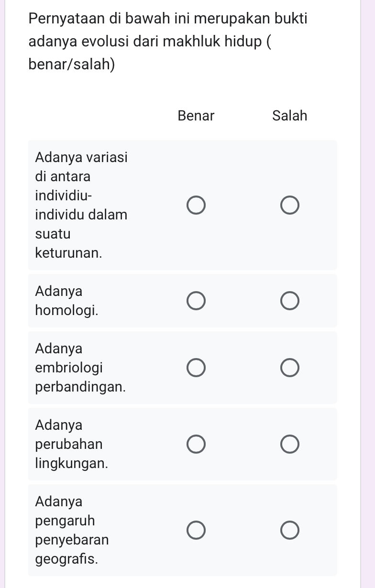Select Benar for 'Adanya embriologi perbandingan'

196,367
